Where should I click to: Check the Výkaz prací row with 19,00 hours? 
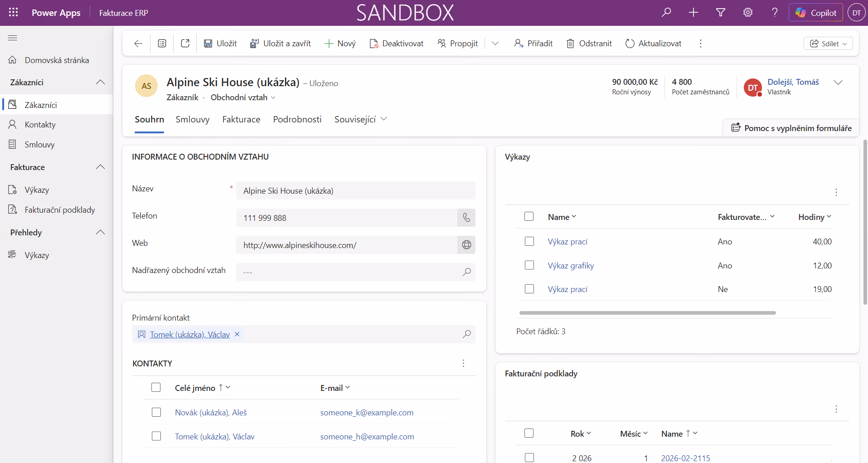(x=529, y=289)
